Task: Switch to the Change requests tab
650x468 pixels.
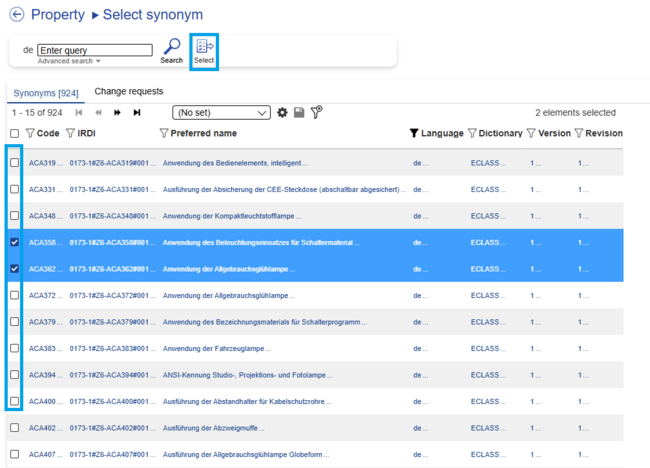Action: [x=129, y=91]
